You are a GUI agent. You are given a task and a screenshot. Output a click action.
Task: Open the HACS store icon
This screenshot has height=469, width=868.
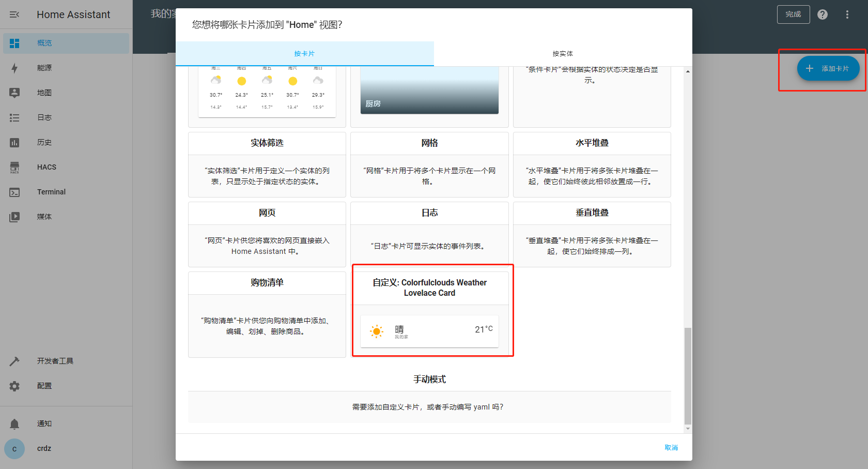(x=14, y=167)
